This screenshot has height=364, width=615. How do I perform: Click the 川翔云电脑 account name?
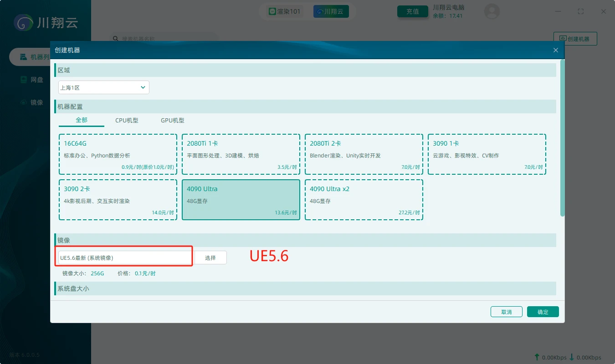pos(448,7)
